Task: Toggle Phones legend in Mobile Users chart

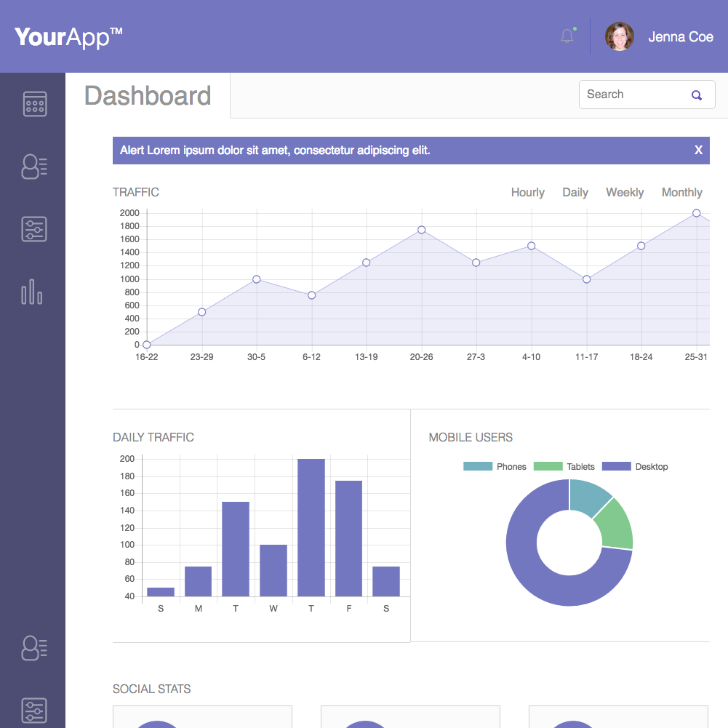Action: pyautogui.click(x=495, y=467)
